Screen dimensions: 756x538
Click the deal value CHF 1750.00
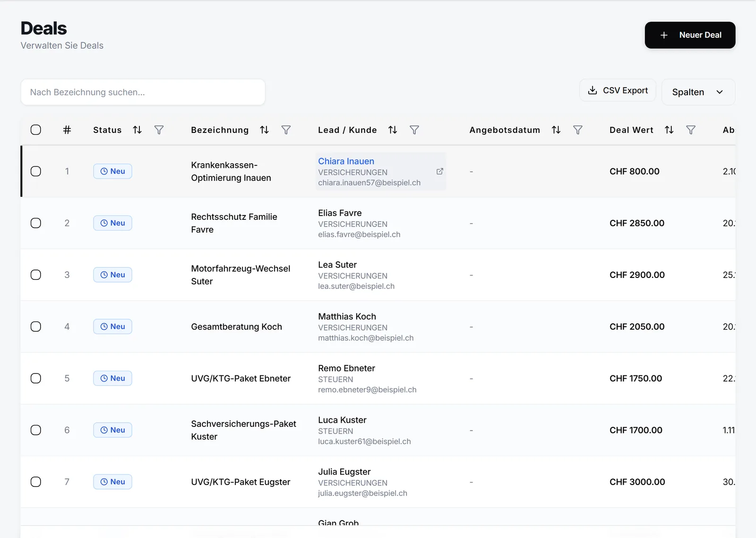[x=636, y=378]
